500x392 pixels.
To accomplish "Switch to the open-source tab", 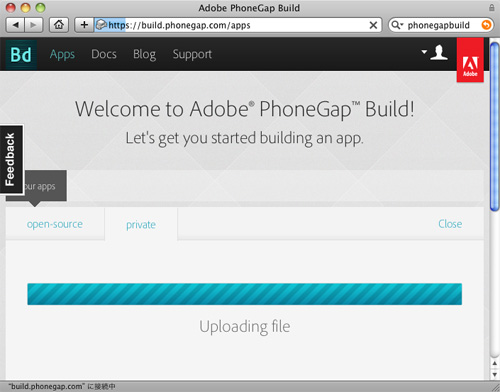I will (x=55, y=224).
